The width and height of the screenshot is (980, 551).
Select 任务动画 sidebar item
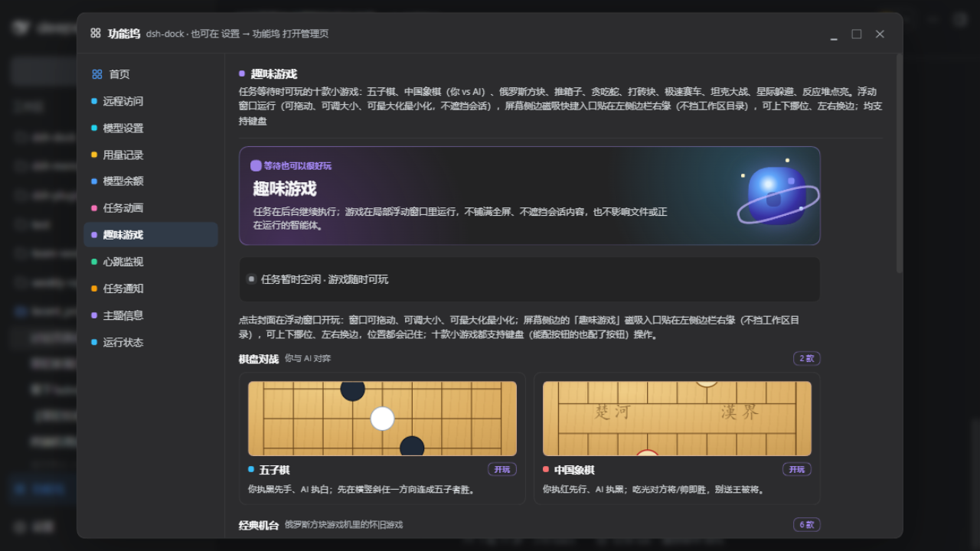(x=150, y=208)
